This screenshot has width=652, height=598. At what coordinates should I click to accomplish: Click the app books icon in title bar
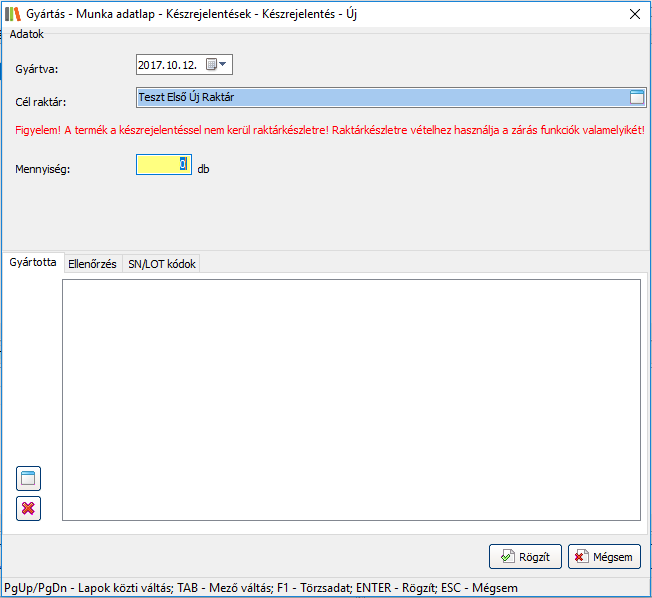(x=13, y=14)
